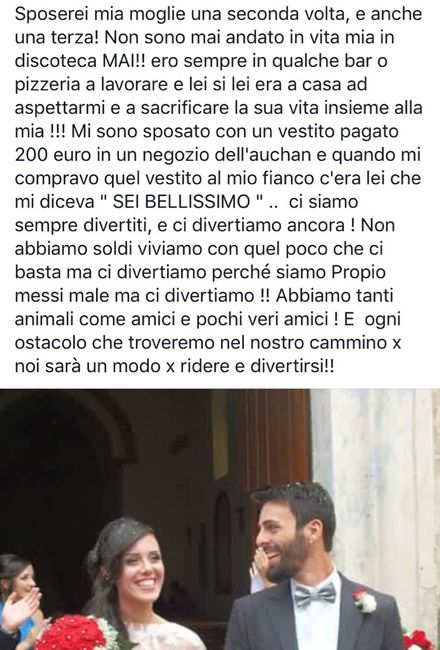Tap the phrase 'Abbiamo tanti' in the post
This screenshot has width=440, height=650.
pyautogui.click(x=335, y=296)
